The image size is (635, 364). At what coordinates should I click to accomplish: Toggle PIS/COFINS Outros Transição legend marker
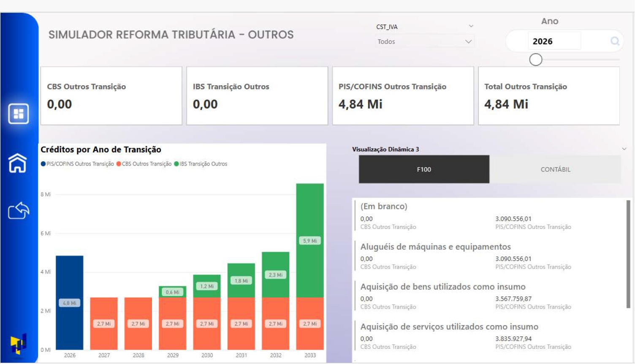[x=43, y=164]
